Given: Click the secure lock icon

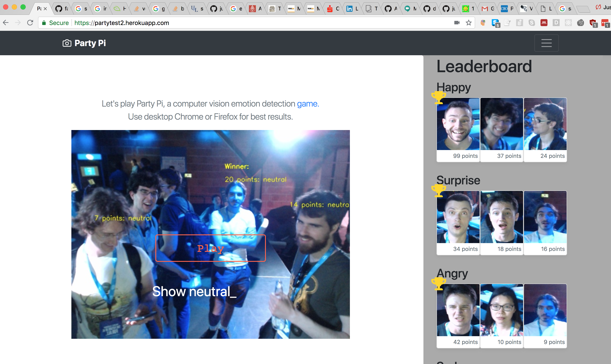Looking at the screenshot, I should (x=44, y=23).
